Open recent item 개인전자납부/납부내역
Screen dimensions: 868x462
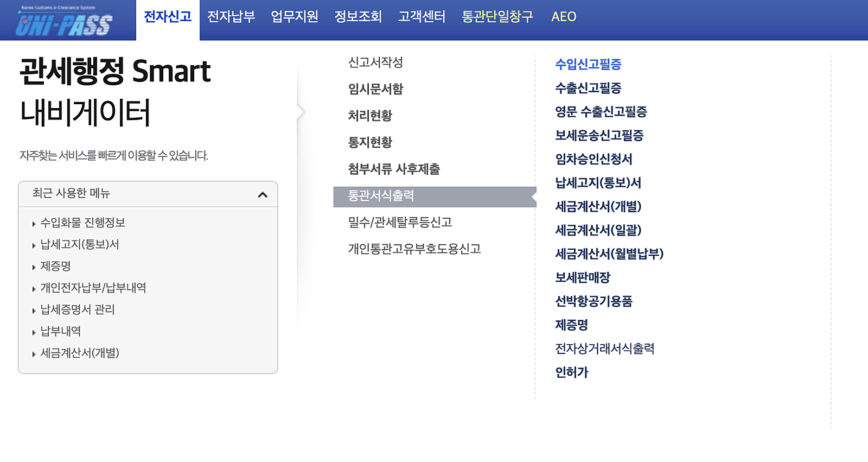93,288
